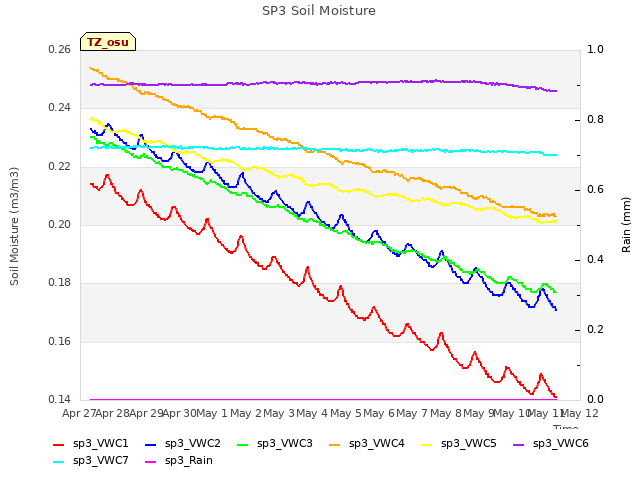The height and width of the screenshot is (480, 640).
Task: Select the sp3_VWC5 legend label
Action: point(469,444)
